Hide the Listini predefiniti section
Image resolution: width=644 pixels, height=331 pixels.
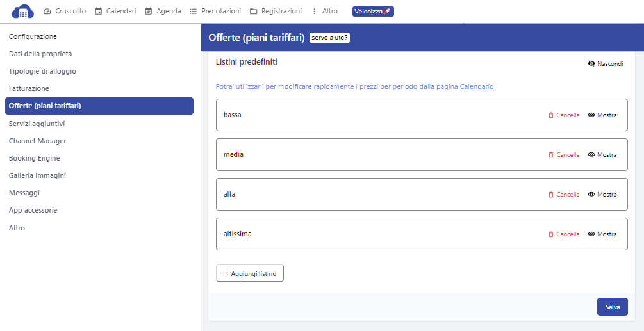[x=605, y=64]
